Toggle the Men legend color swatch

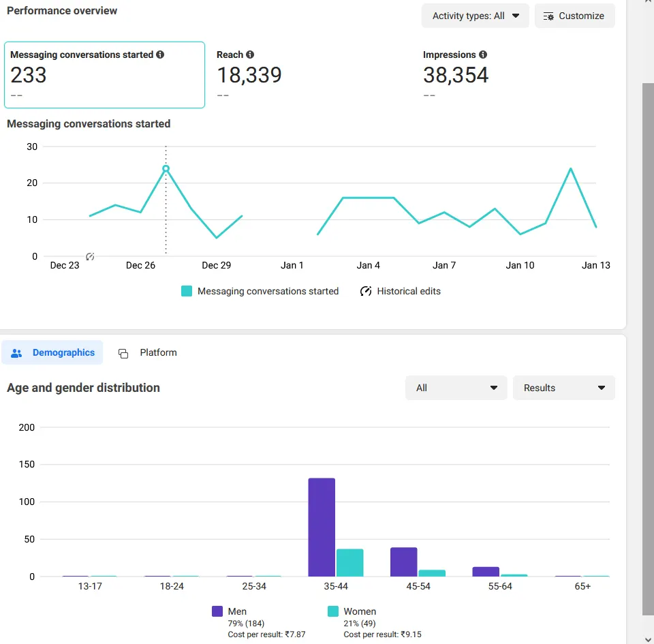(x=217, y=611)
